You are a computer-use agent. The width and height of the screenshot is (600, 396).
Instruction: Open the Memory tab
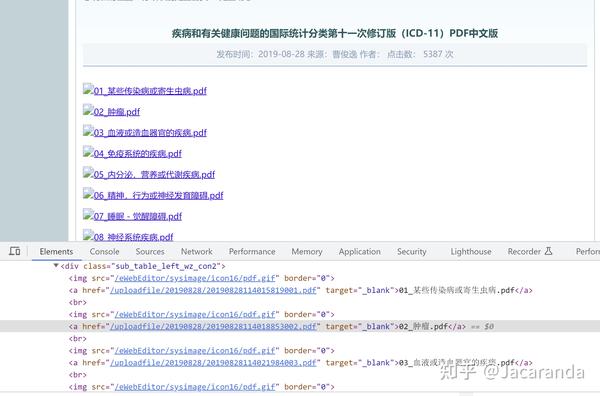(x=307, y=251)
